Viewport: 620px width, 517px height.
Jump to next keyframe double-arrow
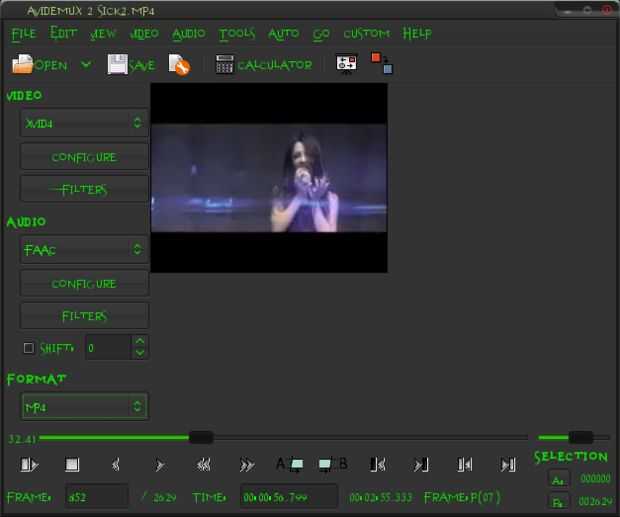pyautogui.click(x=247, y=465)
